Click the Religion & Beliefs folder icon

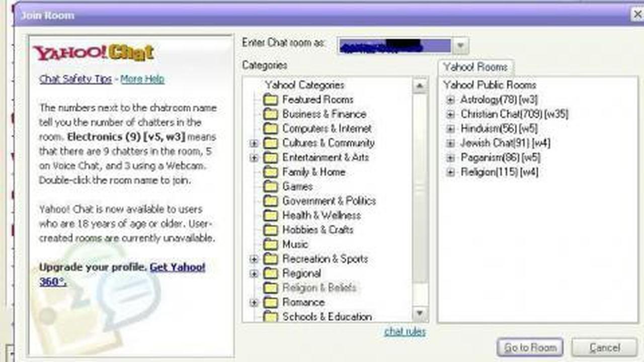[x=271, y=288]
